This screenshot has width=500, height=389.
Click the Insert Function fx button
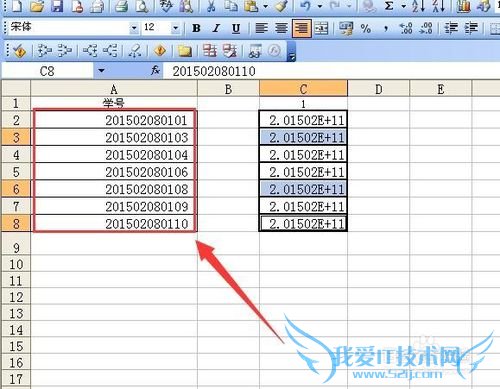[155, 70]
